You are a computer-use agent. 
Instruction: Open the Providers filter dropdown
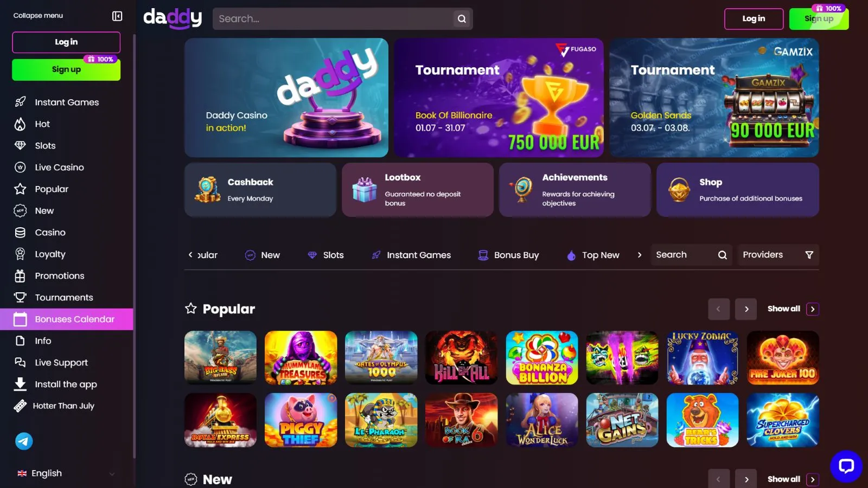click(x=778, y=255)
